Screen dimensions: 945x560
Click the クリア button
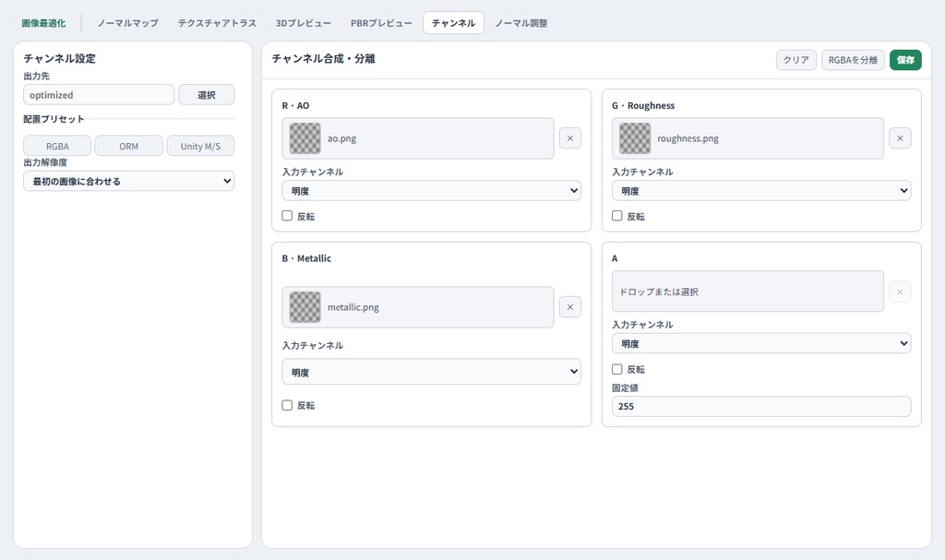(x=796, y=60)
